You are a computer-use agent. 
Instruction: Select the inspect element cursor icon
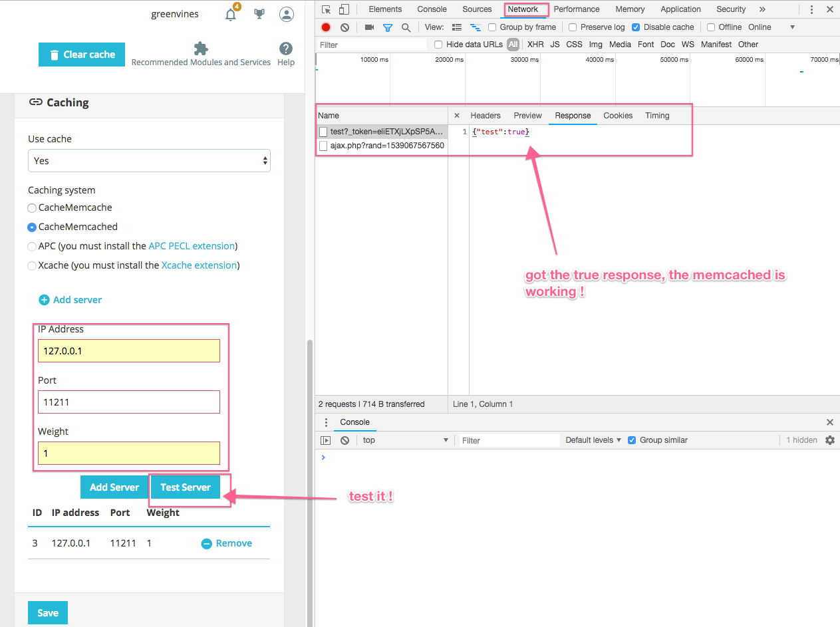(x=326, y=9)
